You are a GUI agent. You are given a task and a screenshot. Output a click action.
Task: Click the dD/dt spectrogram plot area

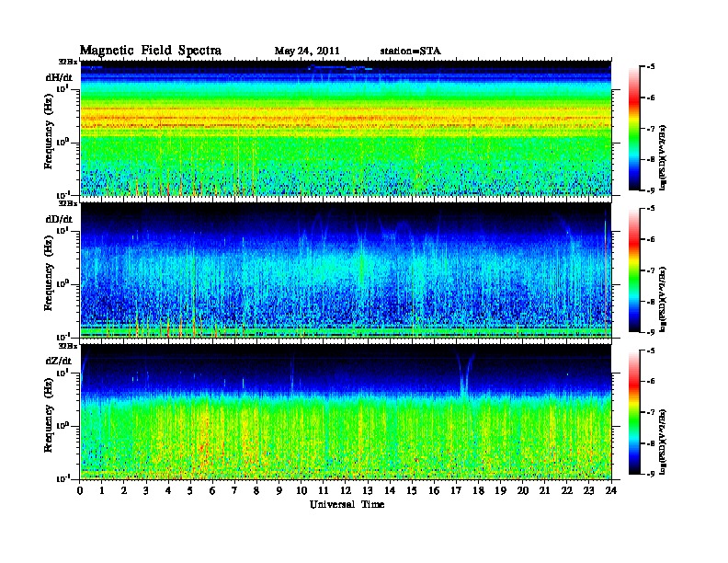tap(346, 270)
